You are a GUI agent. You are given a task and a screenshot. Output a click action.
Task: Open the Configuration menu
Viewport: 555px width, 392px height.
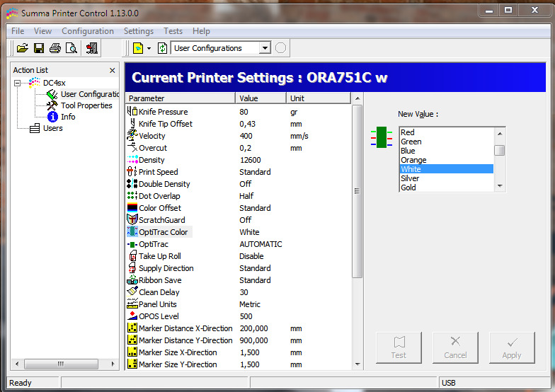[x=88, y=31]
